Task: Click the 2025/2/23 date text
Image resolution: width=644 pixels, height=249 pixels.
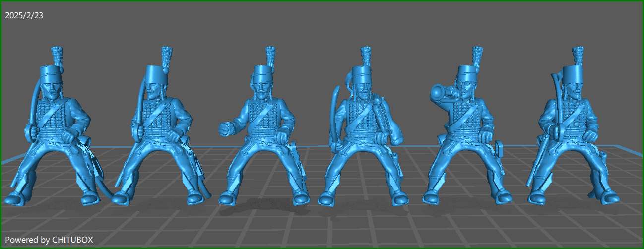Action: coord(24,15)
